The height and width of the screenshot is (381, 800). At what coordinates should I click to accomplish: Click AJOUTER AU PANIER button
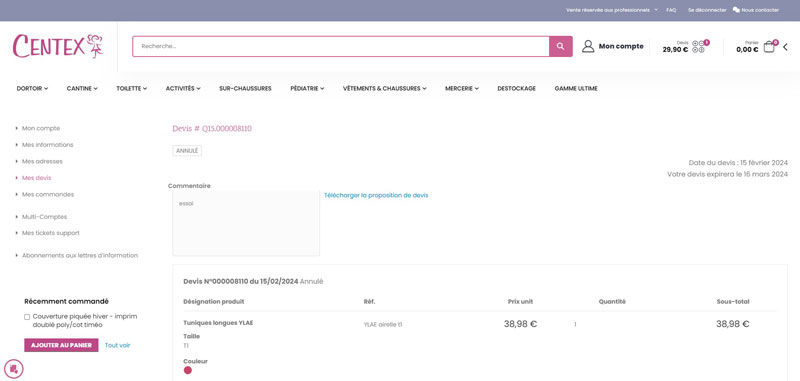pos(61,345)
